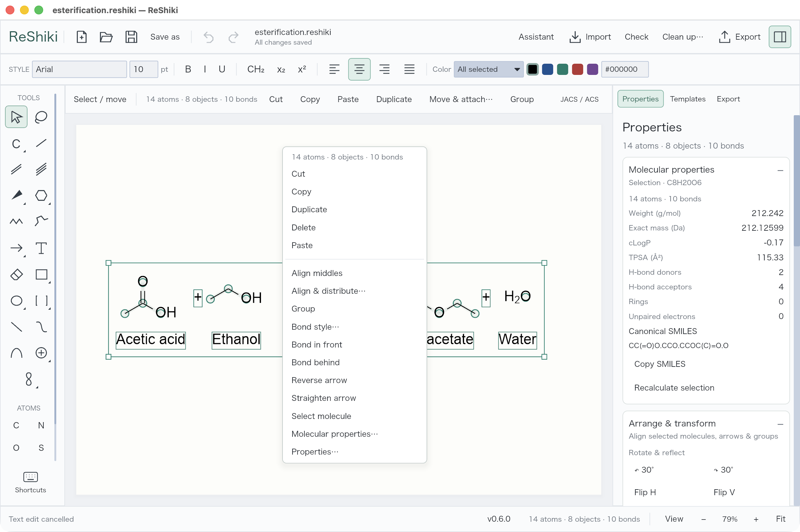Toggle italic formatting
800x532 pixels.
coord(205,69)
